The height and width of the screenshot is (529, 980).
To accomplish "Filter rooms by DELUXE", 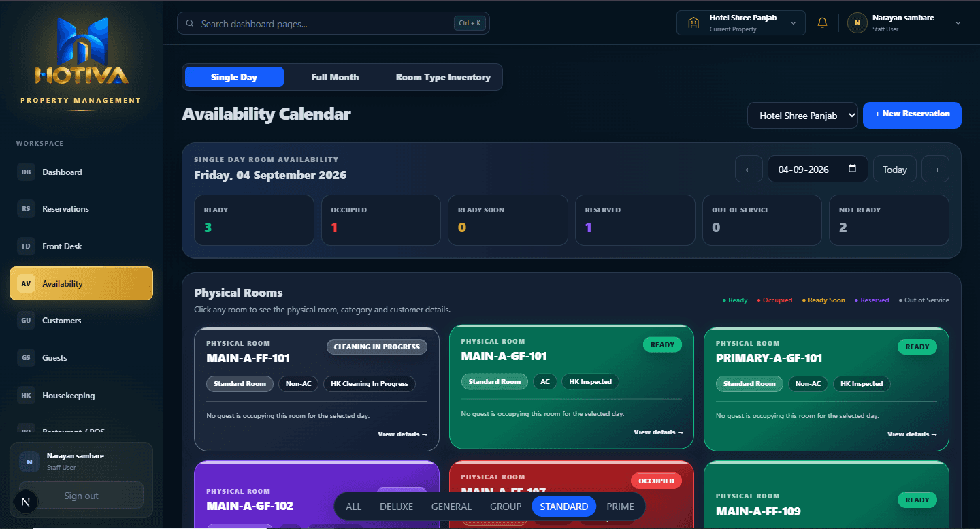I will point(396,507).
